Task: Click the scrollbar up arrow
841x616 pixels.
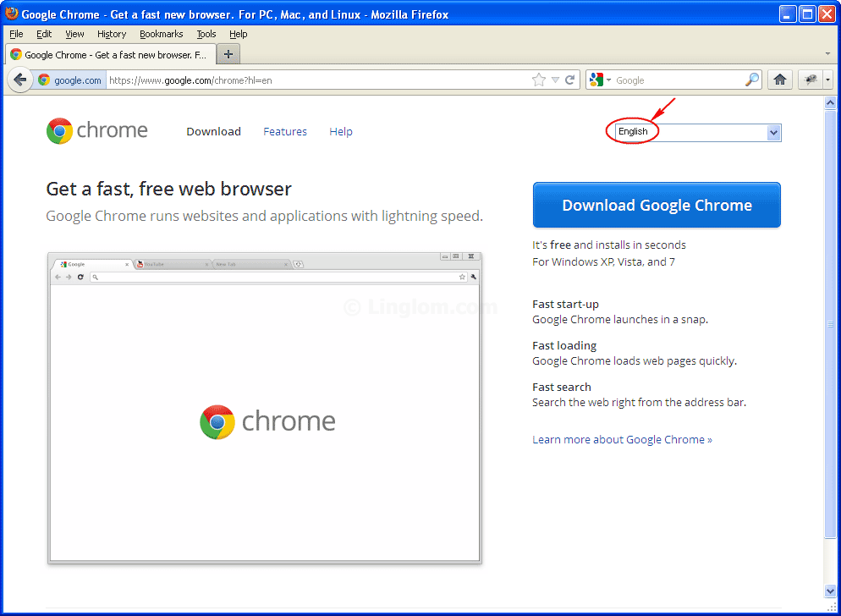Action: pos(830,102)
